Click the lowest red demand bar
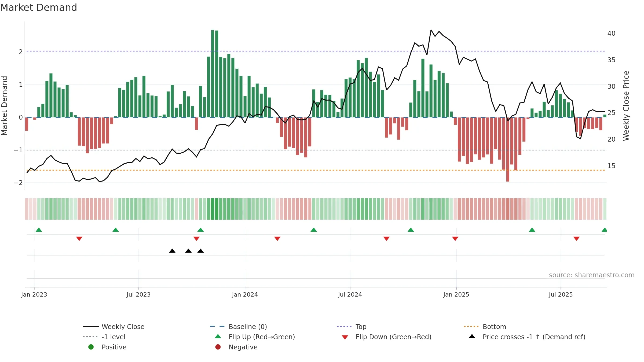The width and height of the screenshot is (644, 362). 508,149
